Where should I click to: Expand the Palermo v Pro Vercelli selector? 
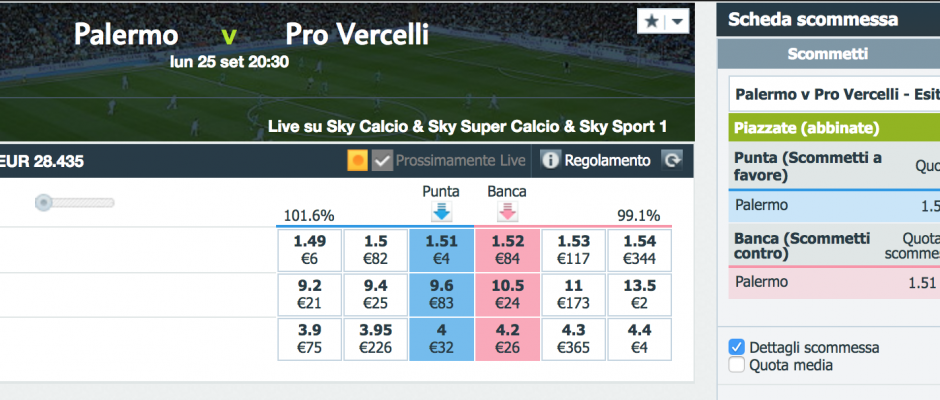[834, 94]
